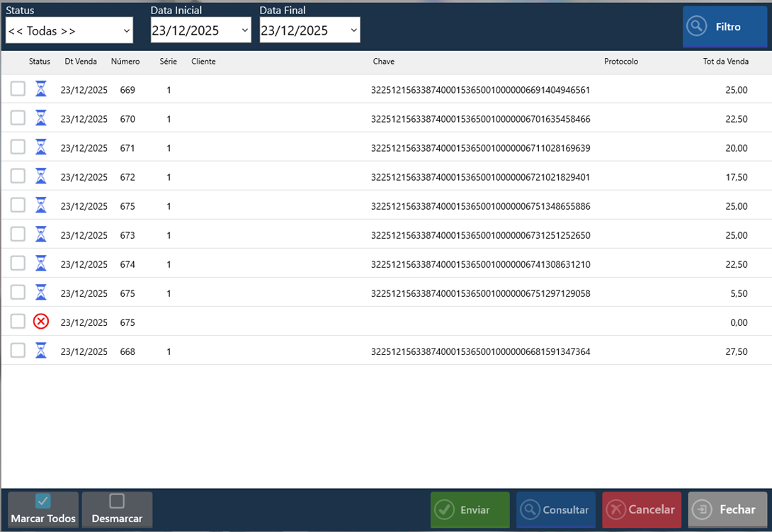Select the key text of sale 674 row
The image size is (772, 532).
[x=480, y=264]
